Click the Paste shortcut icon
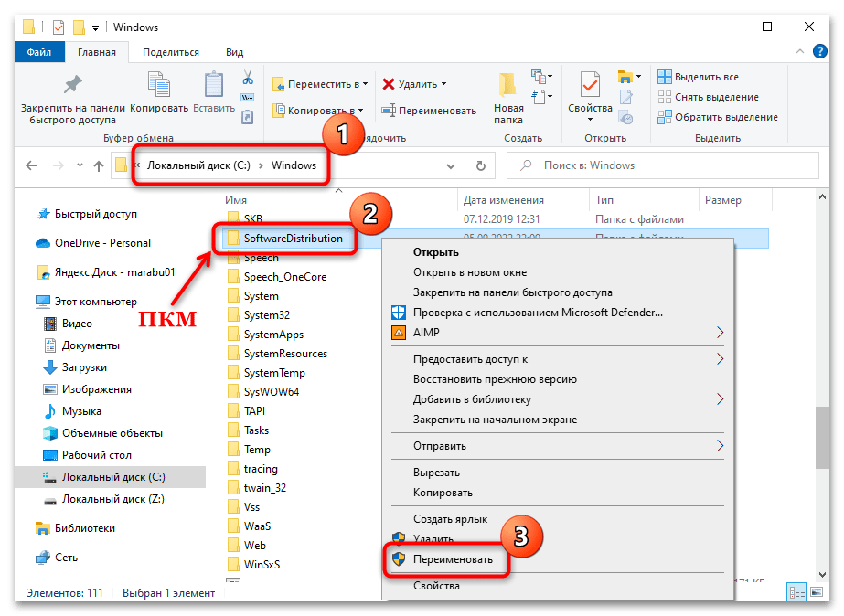Screen dimensions: 844x616 [248, 117]
